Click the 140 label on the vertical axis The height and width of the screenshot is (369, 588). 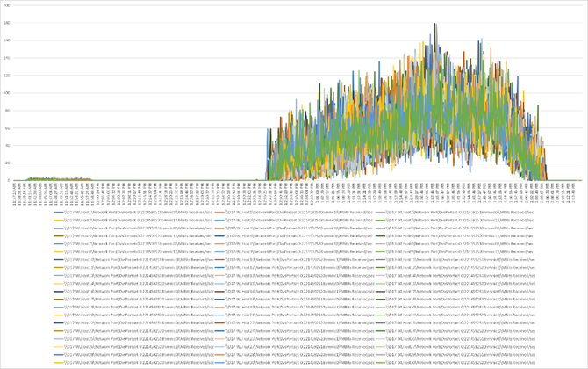click(6, 58)
